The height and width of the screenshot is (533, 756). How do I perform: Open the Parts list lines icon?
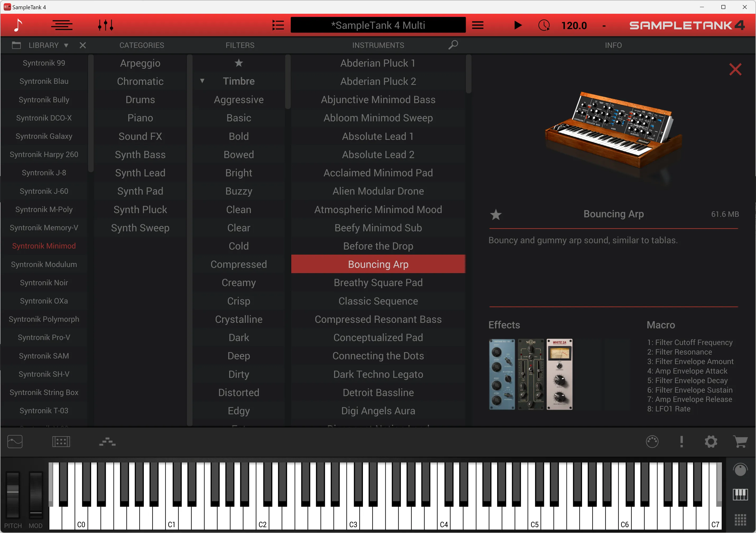(x=62, y=25)
